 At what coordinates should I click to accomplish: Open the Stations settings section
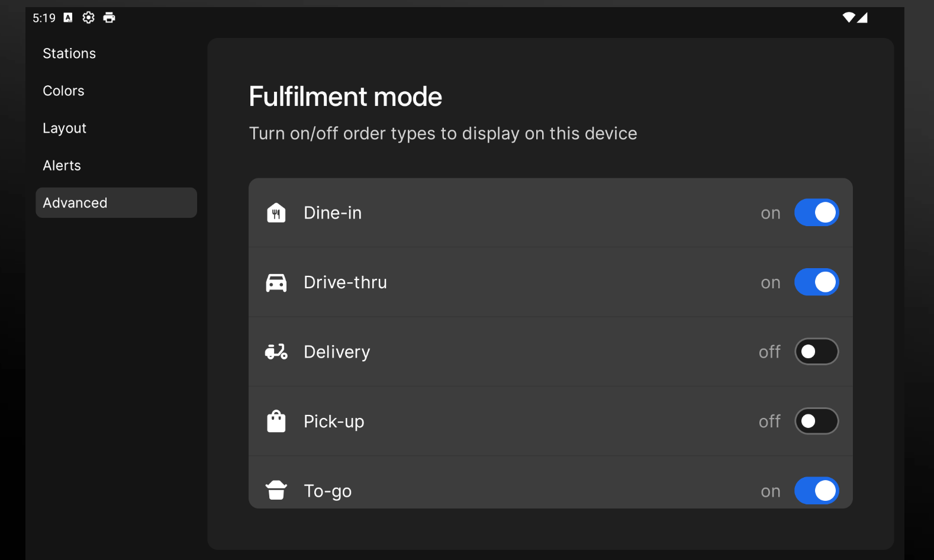pyautogui.click(x=69, y=54)
